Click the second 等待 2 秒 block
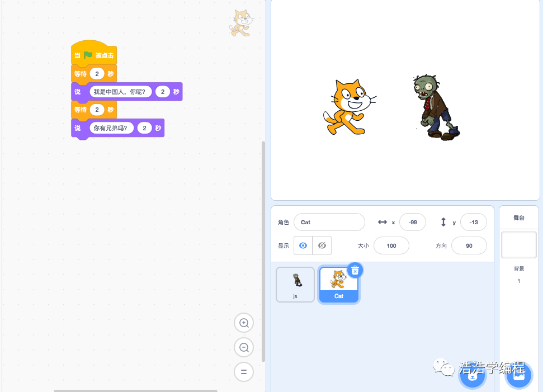543x392 pixels. [x=94, y=110]
